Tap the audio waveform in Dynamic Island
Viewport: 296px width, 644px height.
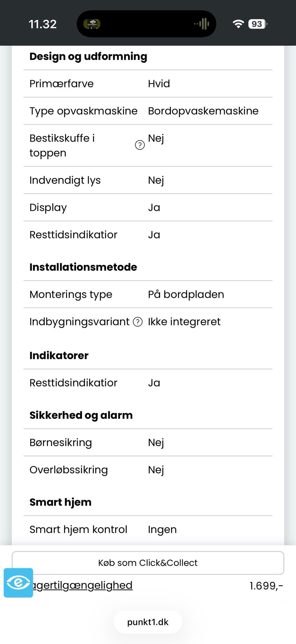click(x=202, y=24)
